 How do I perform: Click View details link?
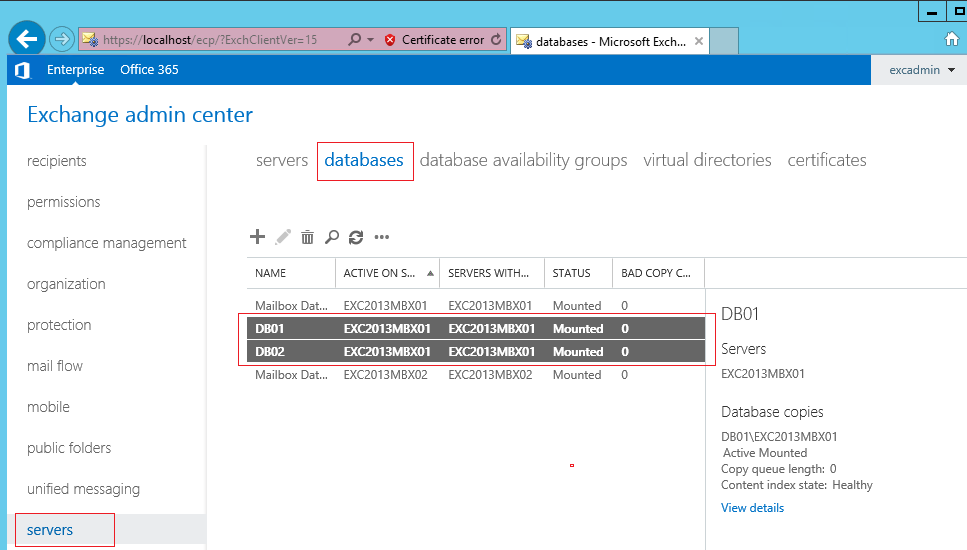(752, 508)
